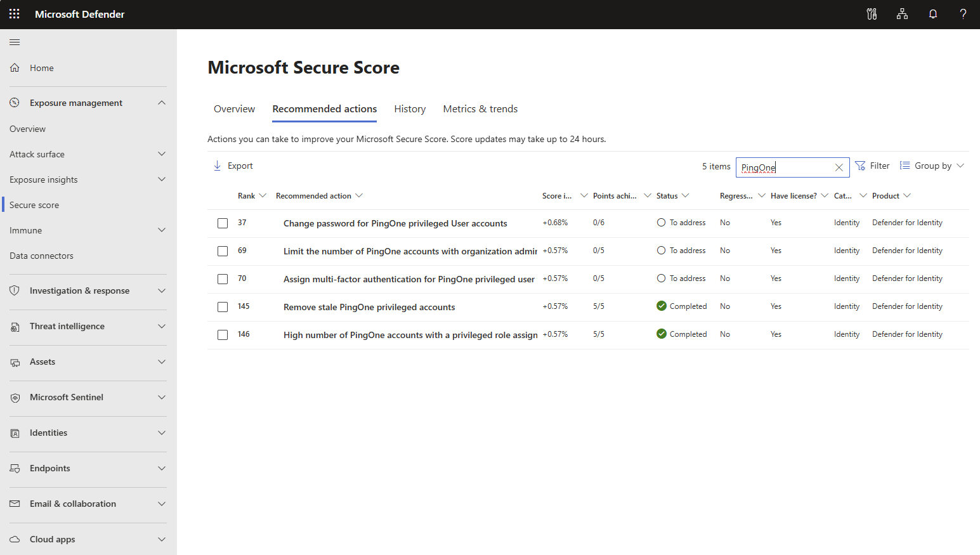Click the Home house icon

click(x=15, y=68)
